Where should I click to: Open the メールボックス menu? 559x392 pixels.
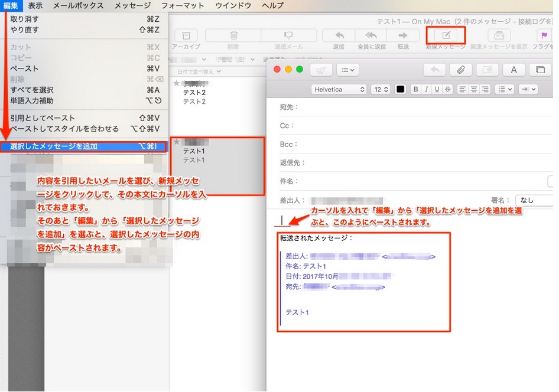78,5
